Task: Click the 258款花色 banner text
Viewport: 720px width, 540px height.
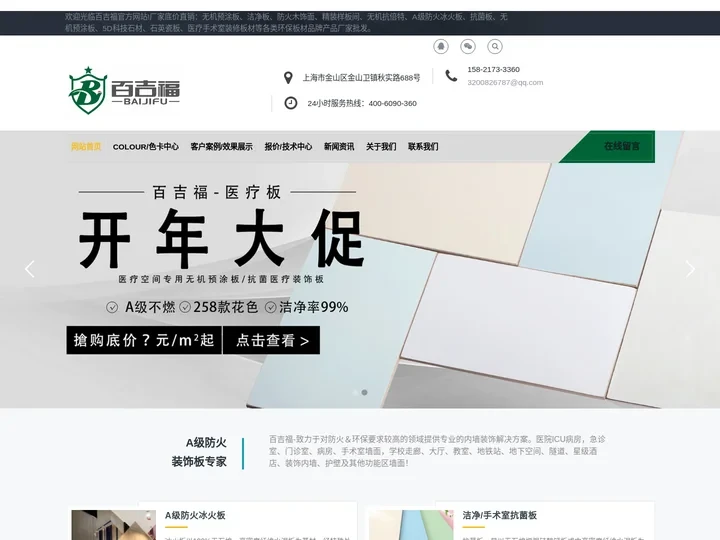Action: pyautogui.click(x=225, y=307)
